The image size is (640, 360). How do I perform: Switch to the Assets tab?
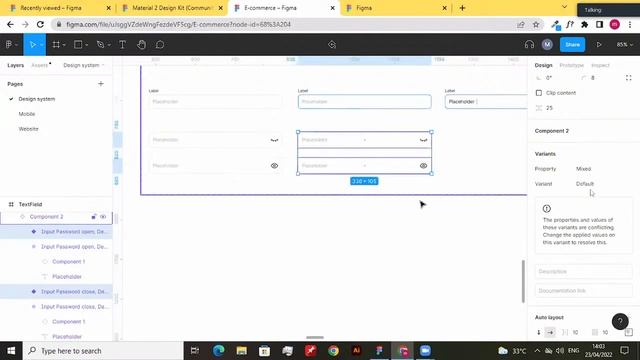coord(40,65)
